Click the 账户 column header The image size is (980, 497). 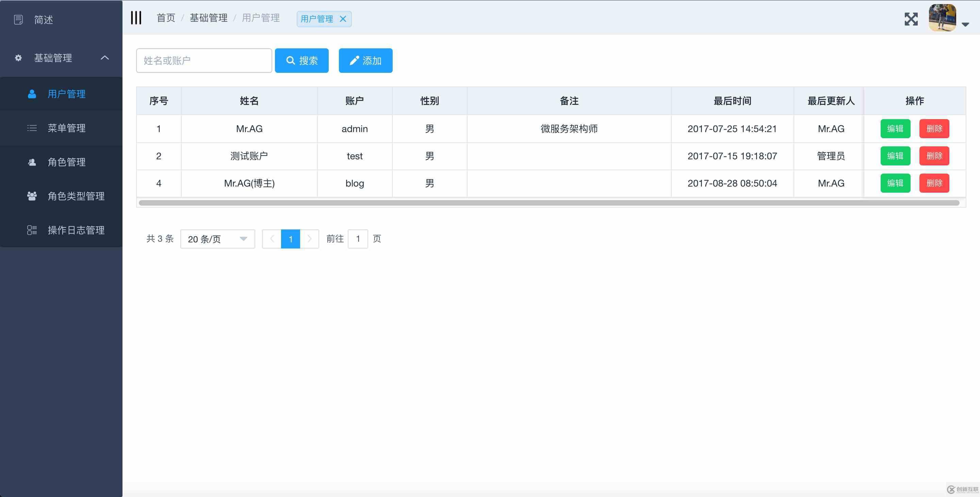click(355, 101)
